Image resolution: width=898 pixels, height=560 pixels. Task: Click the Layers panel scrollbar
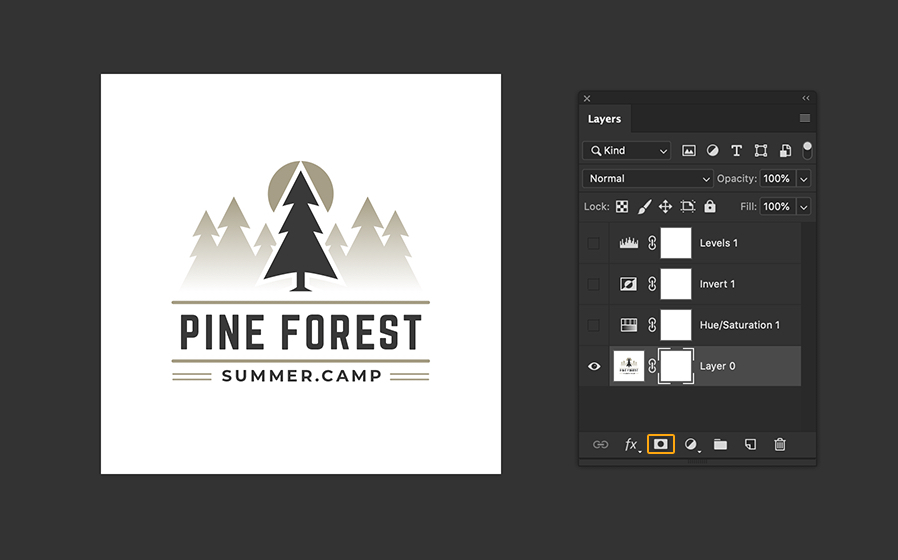pyautogui.click(x=808, y=326)
